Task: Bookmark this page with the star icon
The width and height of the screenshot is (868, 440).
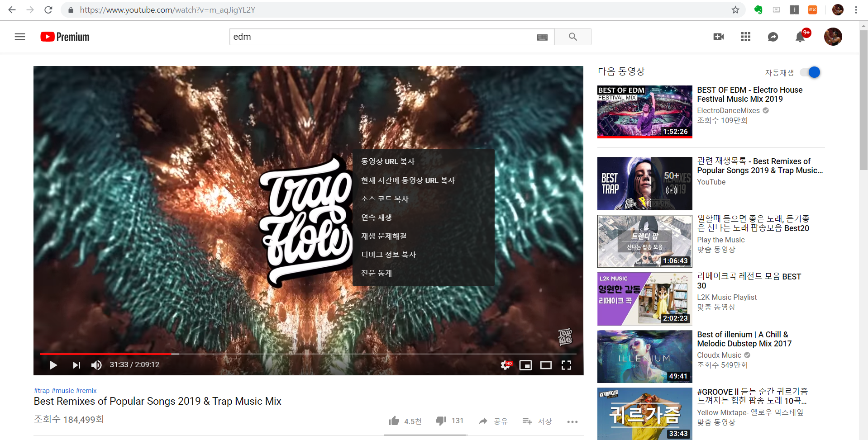Action: click(x=735, y=9)
